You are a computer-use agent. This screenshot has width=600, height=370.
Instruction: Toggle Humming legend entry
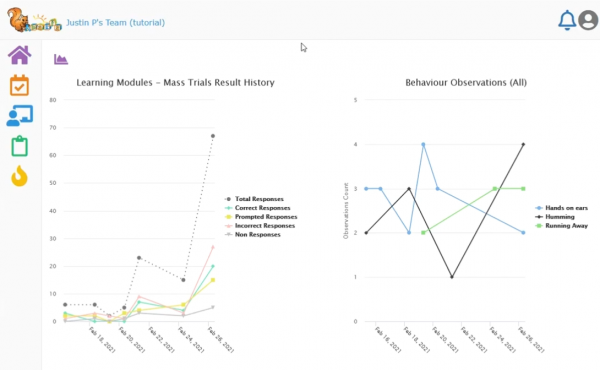[555, 217]
